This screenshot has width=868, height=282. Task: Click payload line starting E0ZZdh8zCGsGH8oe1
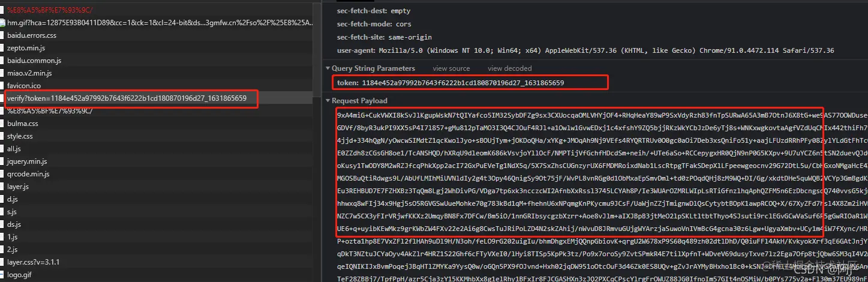pos(602,154)
